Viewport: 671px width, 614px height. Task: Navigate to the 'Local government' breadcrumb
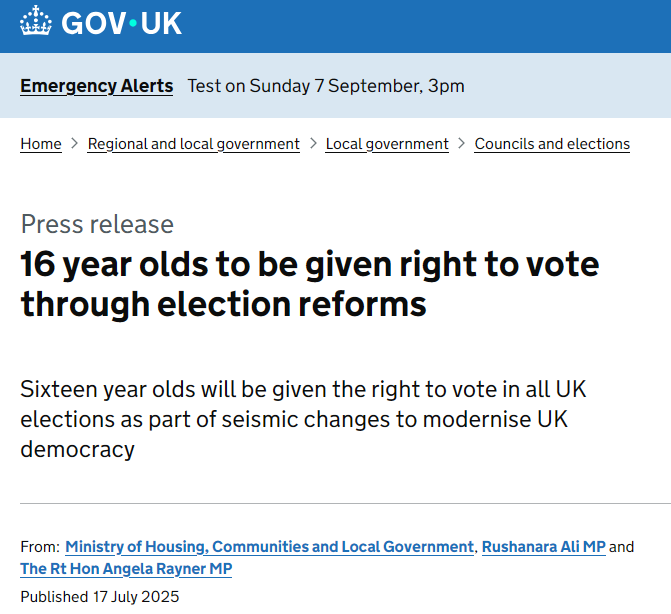coord(387,144)
